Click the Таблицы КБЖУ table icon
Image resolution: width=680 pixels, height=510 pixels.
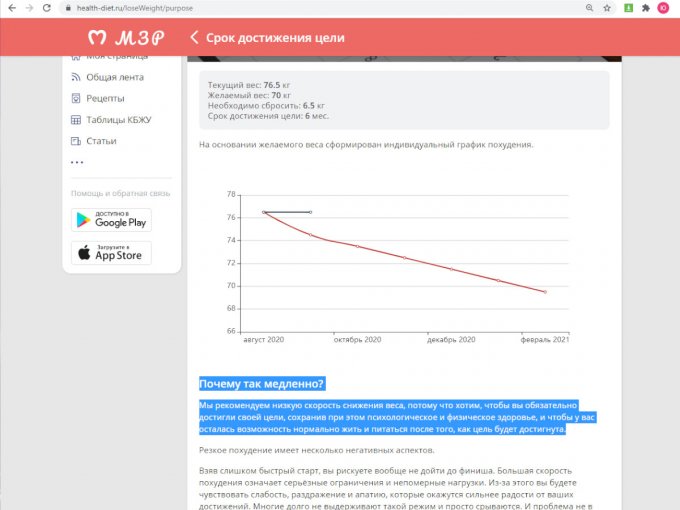(77, 120)
